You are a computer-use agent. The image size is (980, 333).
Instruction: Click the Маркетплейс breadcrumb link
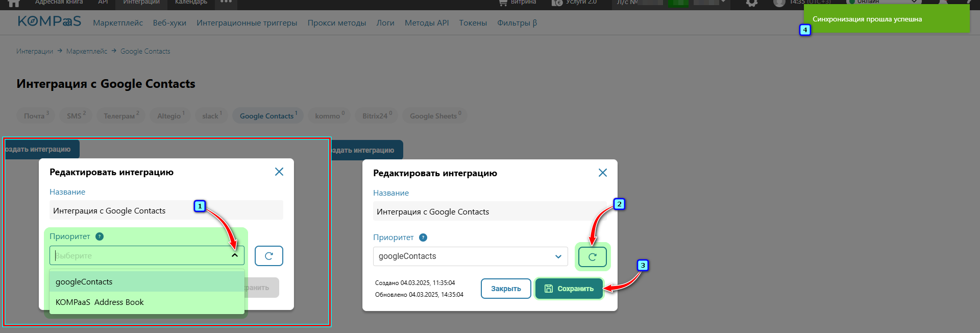(87, 51)
